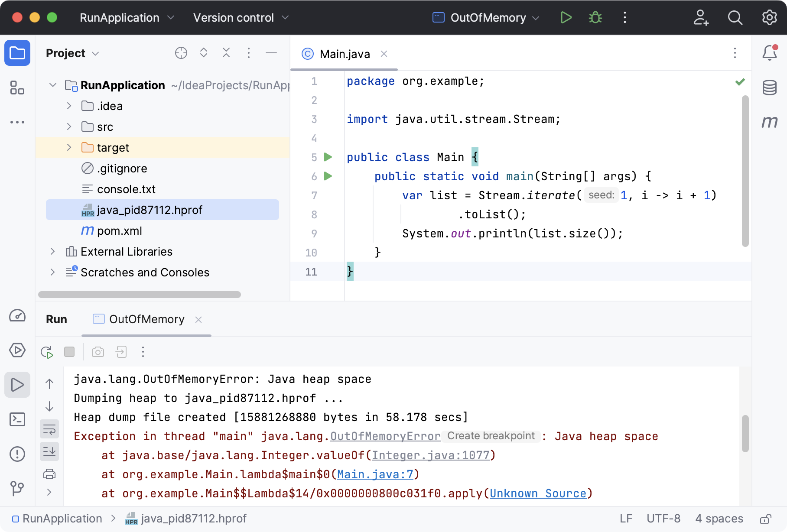
Task: Navigate down the stack trace
Action: click(49, 406)
